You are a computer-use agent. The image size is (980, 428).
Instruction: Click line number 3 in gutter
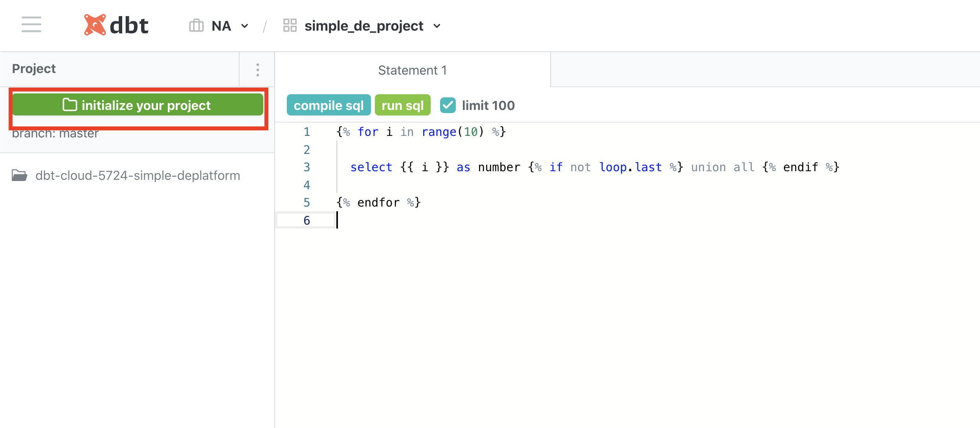(x=306, y=167)
